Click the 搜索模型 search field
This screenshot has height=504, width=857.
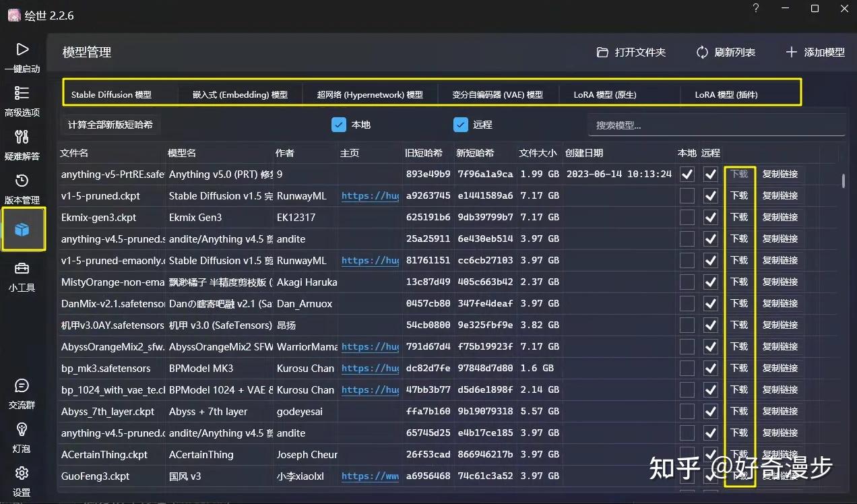[x=716, y=124]
